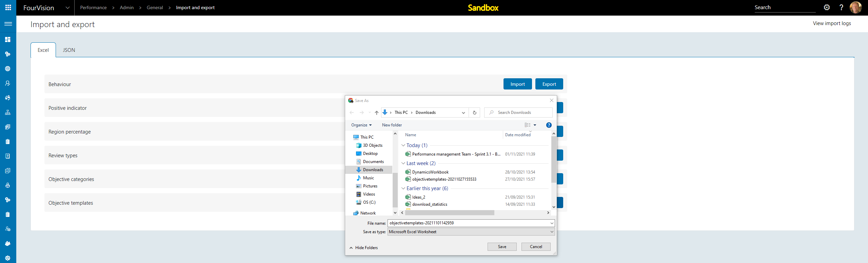This screenshot has height=263, width=868.
Task: Collapse the Today (1) group
Action: click(403, 145)
